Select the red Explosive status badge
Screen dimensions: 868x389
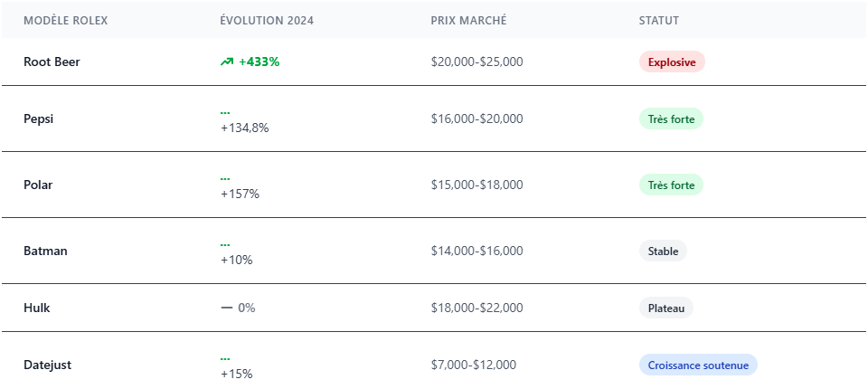pyautogui.click(x=671, y=62)
